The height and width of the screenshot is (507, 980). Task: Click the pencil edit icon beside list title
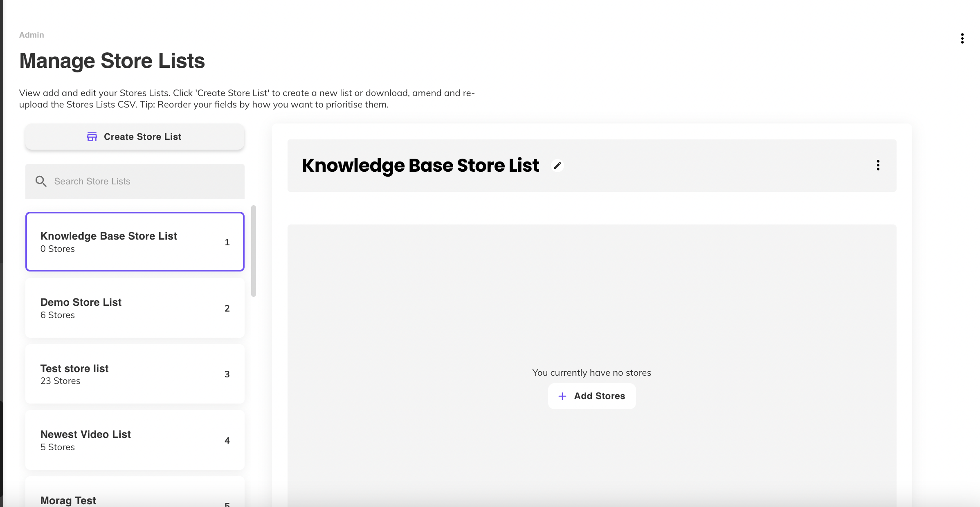[557, 166]
